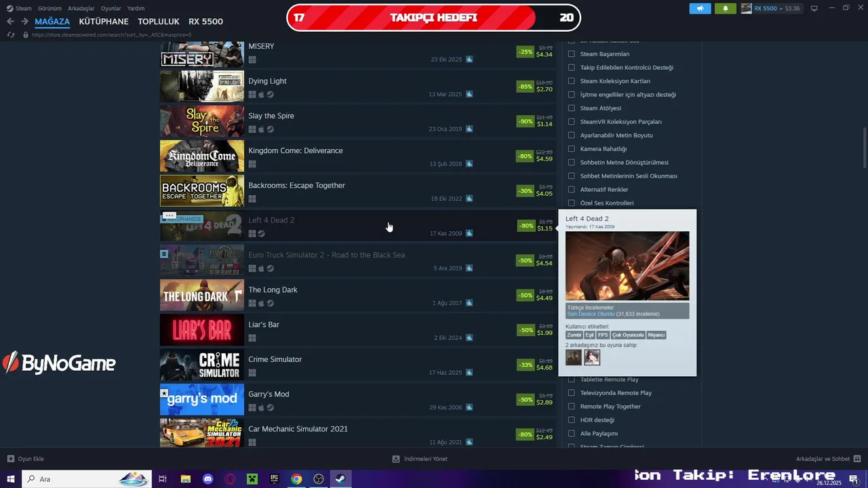Click the list badge on Euro Truck Simulator 2

[164, 253]
